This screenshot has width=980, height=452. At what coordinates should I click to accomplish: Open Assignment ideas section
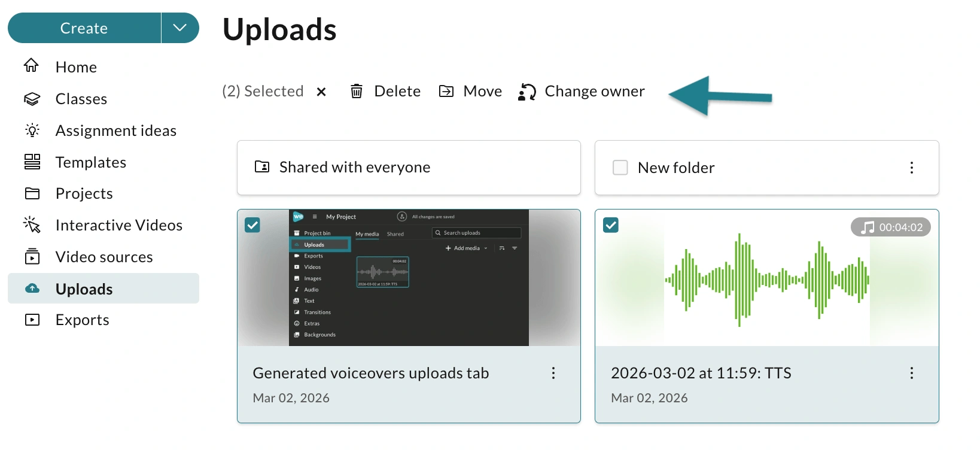click(116, 131)
